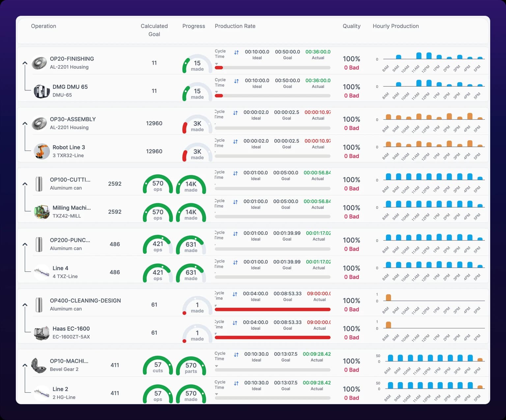The width and height of the screenshot is (506, 420).
Task: Click the Haas EC-1600 machine image
Action: [42, 333]
